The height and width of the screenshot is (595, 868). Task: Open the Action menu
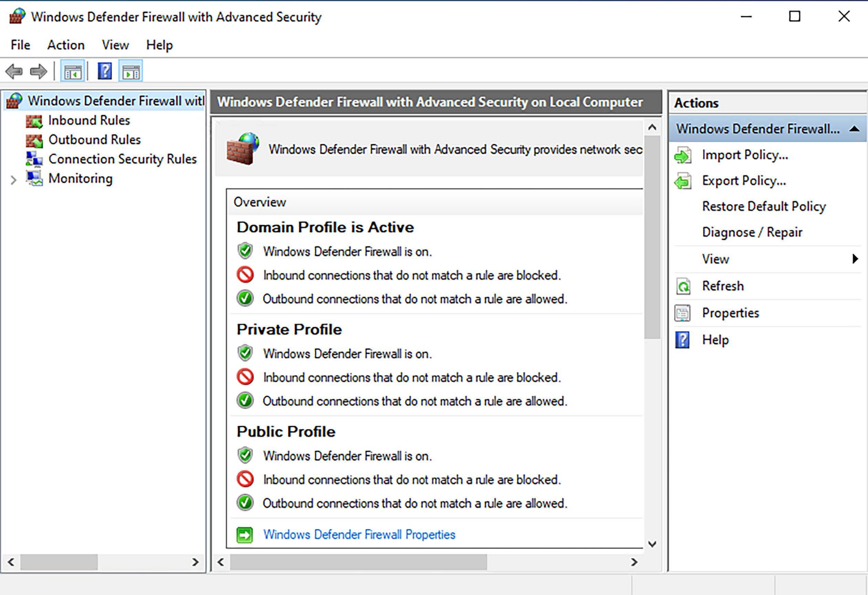66,45
